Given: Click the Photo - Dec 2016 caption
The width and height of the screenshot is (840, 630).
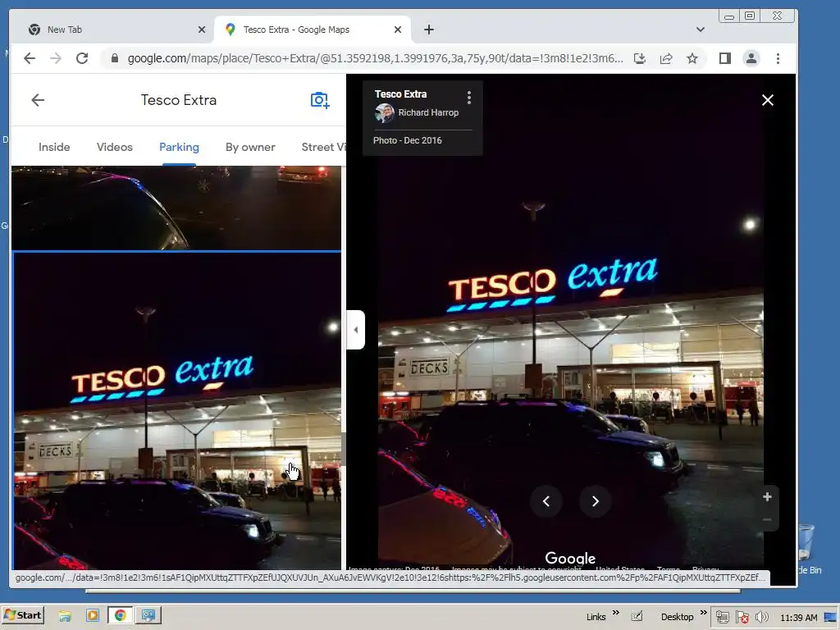Looking at the screenshot, I should coord(407,140).
